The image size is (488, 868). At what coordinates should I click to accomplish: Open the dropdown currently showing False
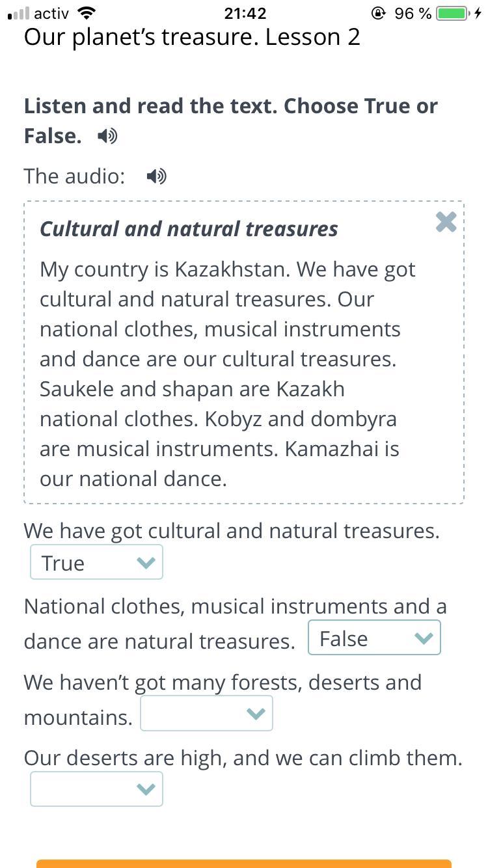[x=374, y=638]
